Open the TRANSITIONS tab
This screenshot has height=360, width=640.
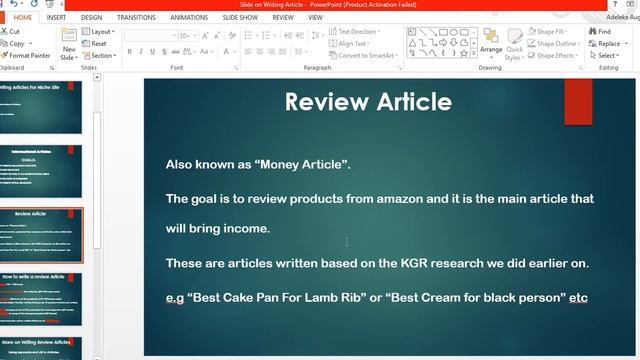136,18
